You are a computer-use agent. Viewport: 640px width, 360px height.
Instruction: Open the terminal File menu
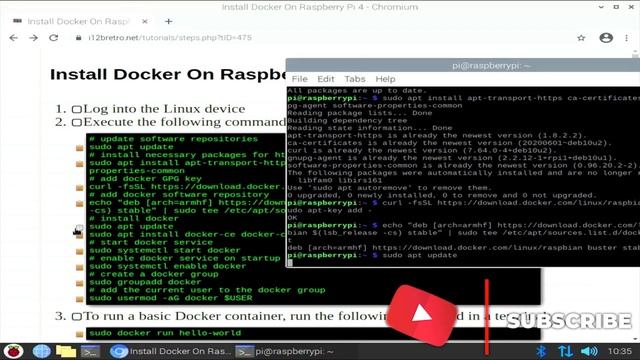pyautogui.click(x=299, y=79)
